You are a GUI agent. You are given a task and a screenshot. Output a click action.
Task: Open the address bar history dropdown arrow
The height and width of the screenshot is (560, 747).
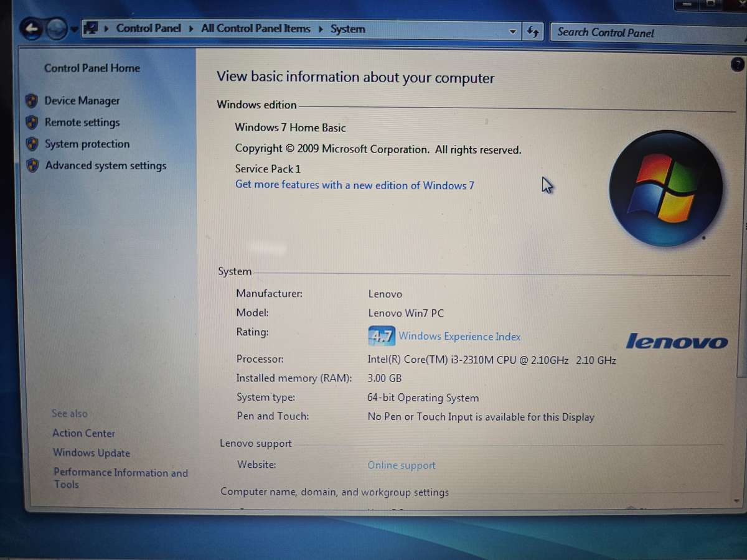point(512,30)
